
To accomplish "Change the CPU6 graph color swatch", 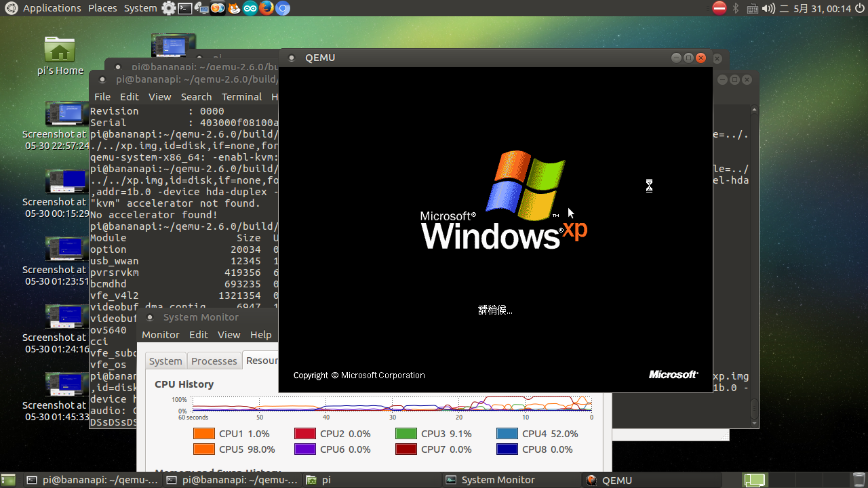I will pyautogui.click(x=304, y=449).
